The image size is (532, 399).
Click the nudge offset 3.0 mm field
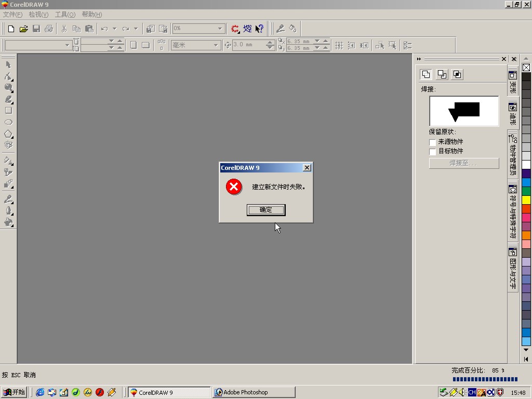tap(249, 45)
